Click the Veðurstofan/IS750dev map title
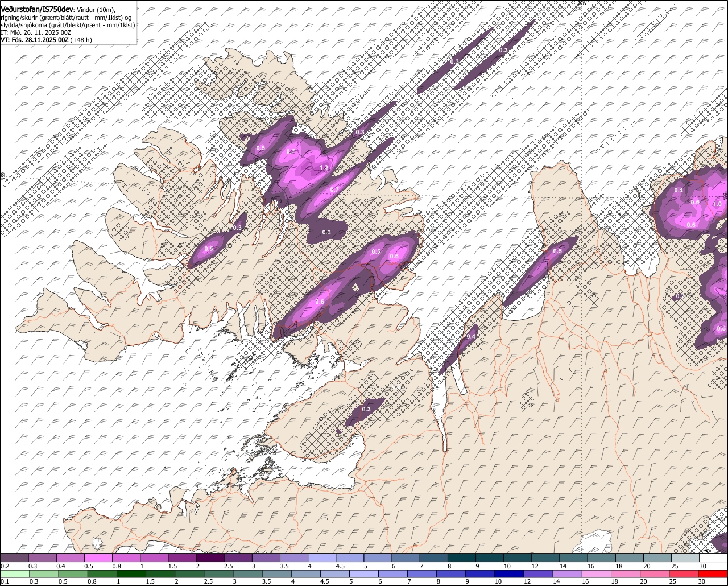 (37, 10)
